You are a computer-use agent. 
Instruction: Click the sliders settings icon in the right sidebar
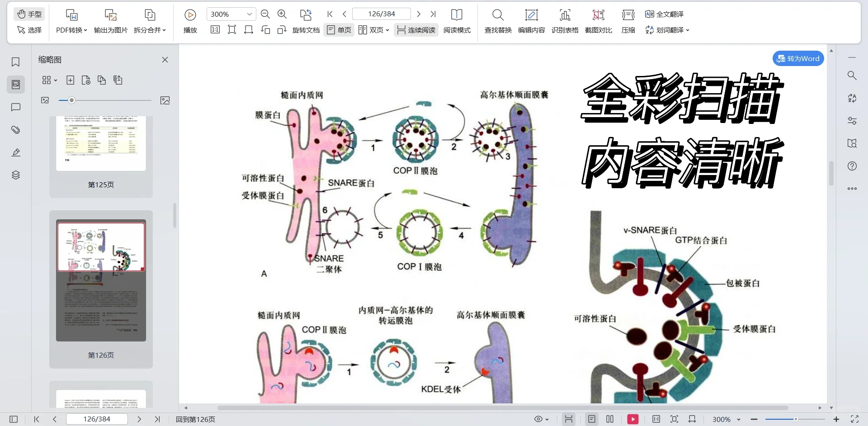coord(852,121)
